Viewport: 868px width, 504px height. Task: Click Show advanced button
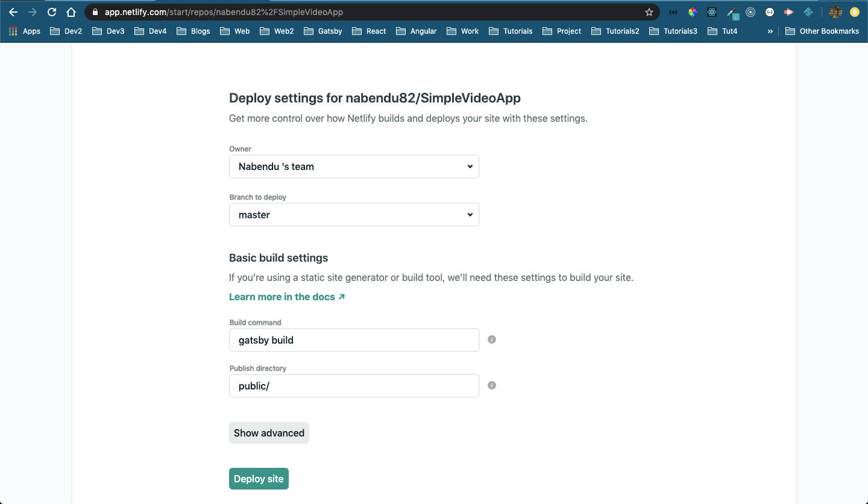point(269,433)
